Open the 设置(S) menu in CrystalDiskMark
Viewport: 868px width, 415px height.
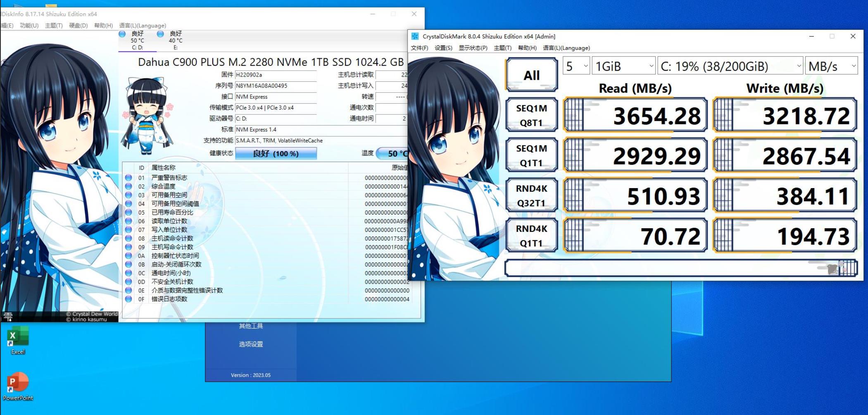click(x=443, y=48)
